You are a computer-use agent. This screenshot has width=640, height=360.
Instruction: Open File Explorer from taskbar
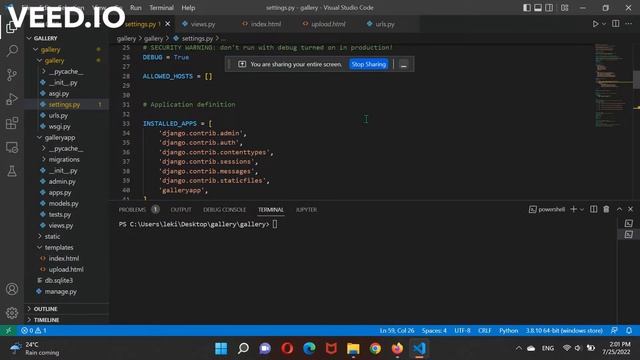pos(353,349)
